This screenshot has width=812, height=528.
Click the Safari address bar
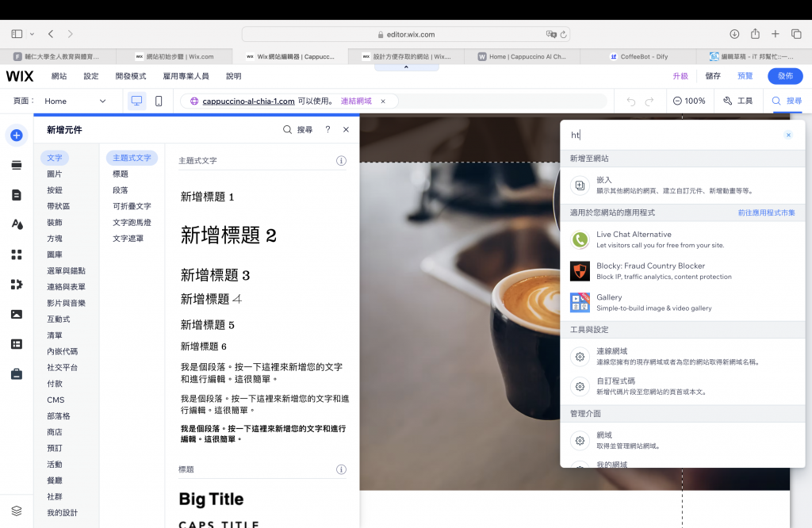[406, 35]
